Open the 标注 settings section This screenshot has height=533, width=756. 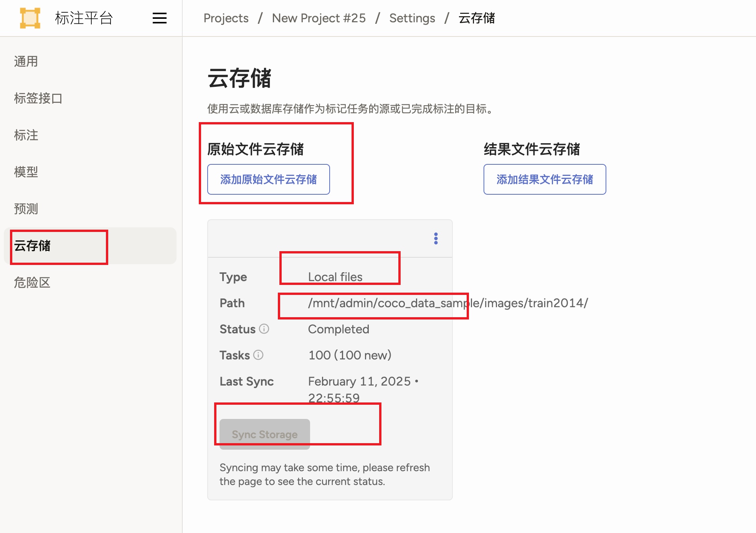pyautogui.click(x=25, y=135)
